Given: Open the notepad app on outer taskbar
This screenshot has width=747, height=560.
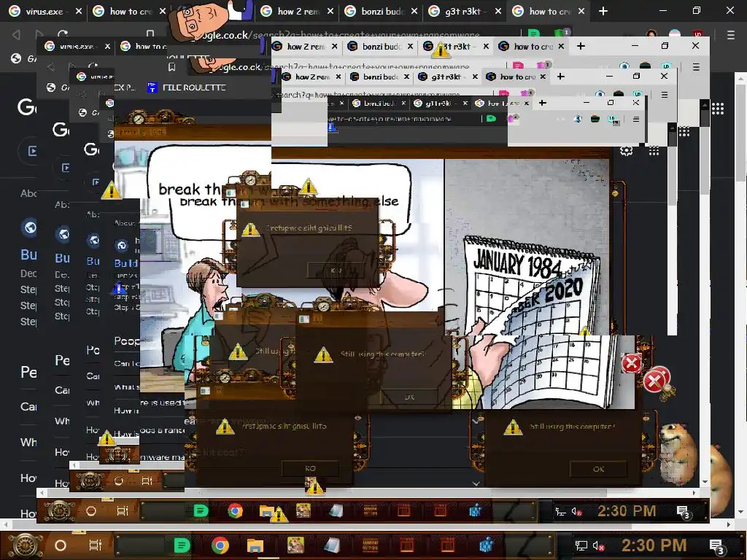Looking at the screenshot, I should coord(332,545).
